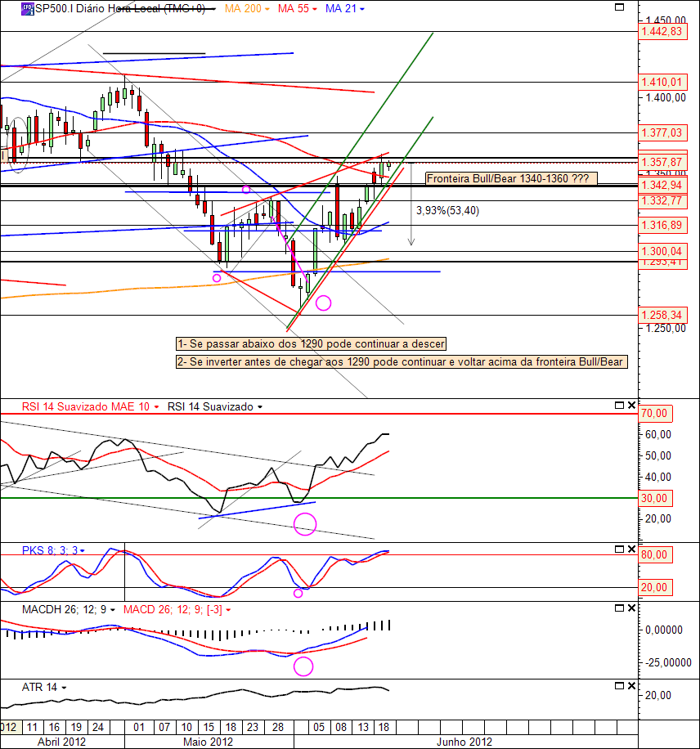Image resolution: width=700 pixels, height=749 pixels.
Task: Click the Abril 2012 month label
Action: tap(61, 742)
